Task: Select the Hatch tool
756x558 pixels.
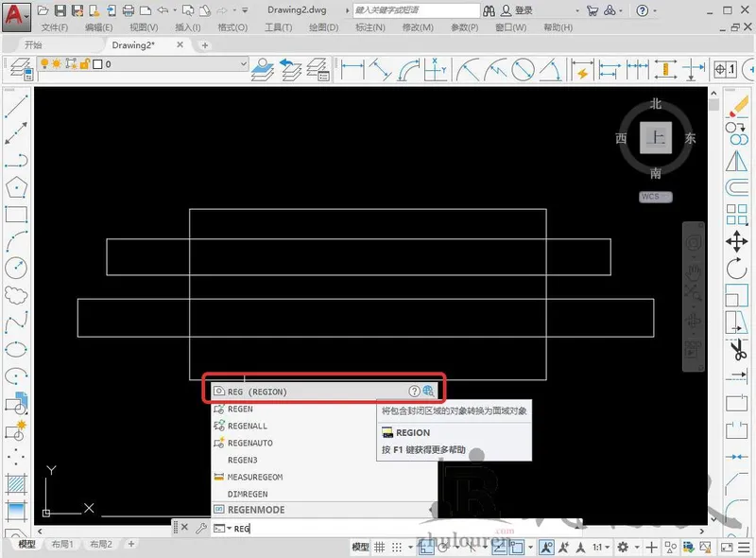Action: pyautogui.click(x=16, y=484)
